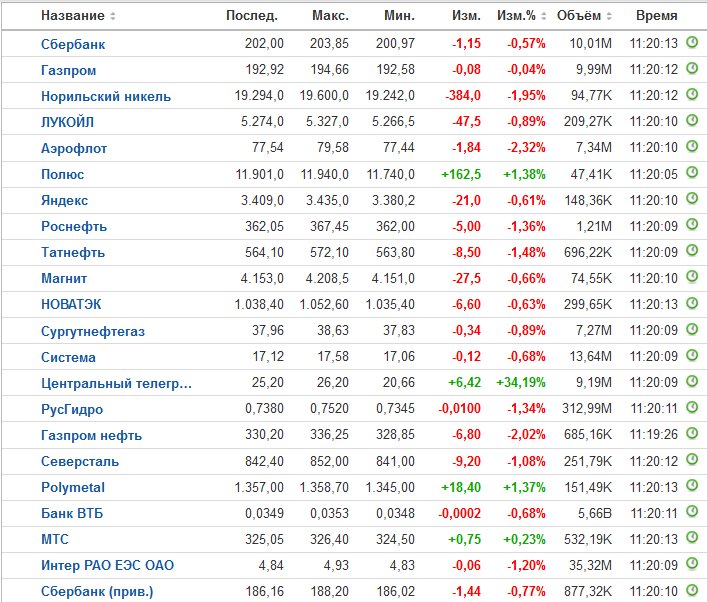Viewport: 707px width, 602px height.
Task: Click the clock icon in the ЛУКОЙЛ row
Action: pyautogui.click(x=692, y=120)
